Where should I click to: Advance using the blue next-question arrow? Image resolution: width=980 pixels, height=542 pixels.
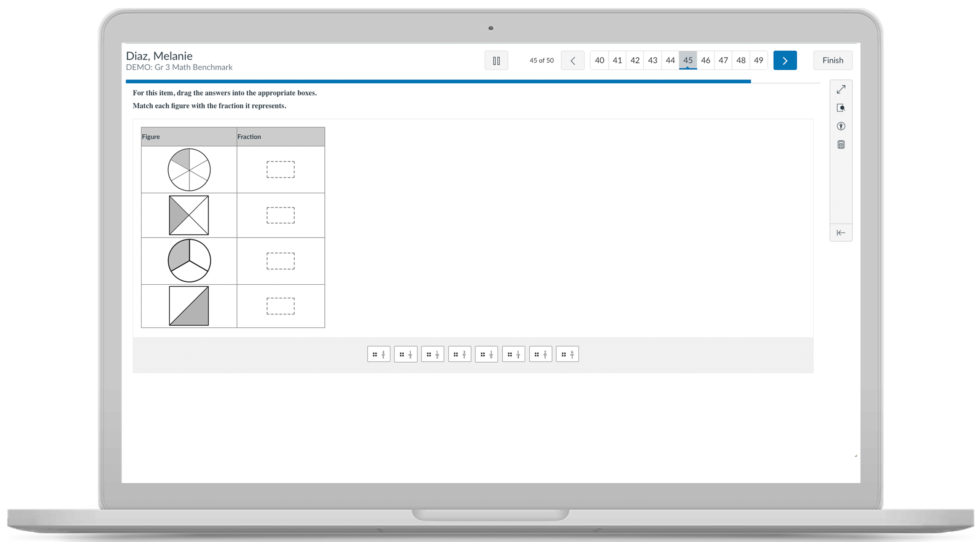785,60
